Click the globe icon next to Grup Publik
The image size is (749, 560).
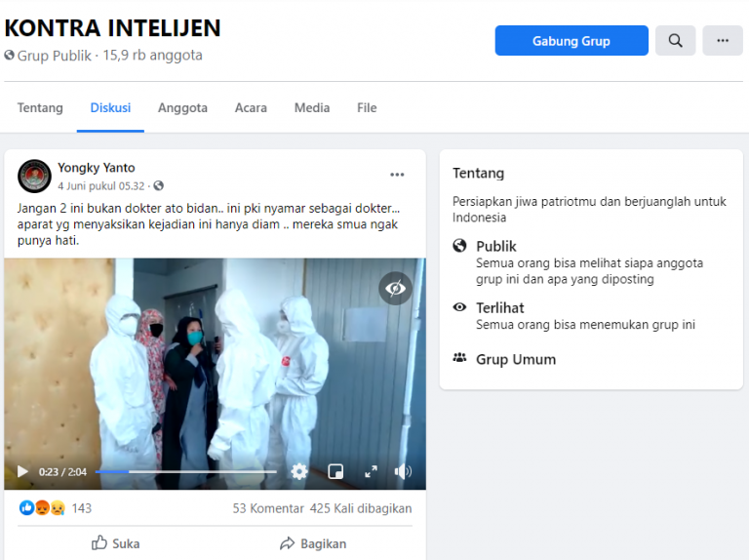[9, 55]
